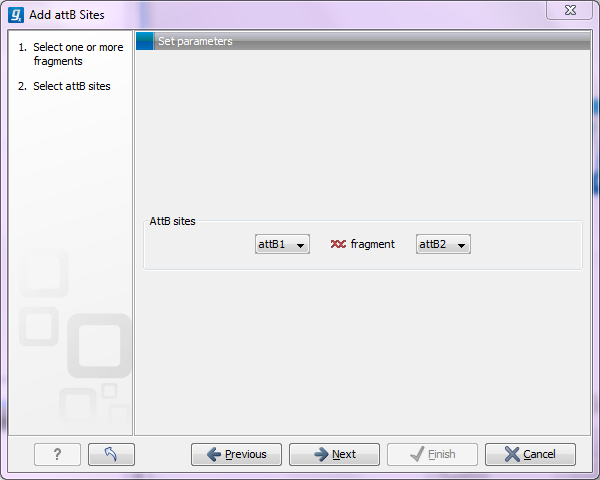Click the red fragment sequence icon
Viewport: 600px width, 480px height.
coord(338,244)
